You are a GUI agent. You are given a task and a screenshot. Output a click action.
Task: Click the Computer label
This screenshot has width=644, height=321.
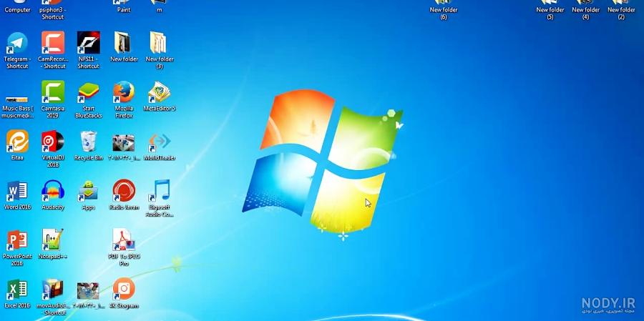point(17,10)
